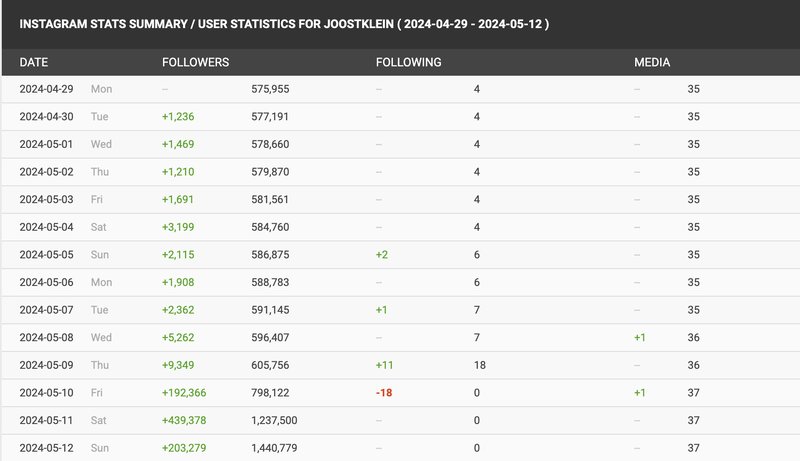Click follower gain +439,378
The height and width of the screenshot is (461, 800).
pos(184,420)
